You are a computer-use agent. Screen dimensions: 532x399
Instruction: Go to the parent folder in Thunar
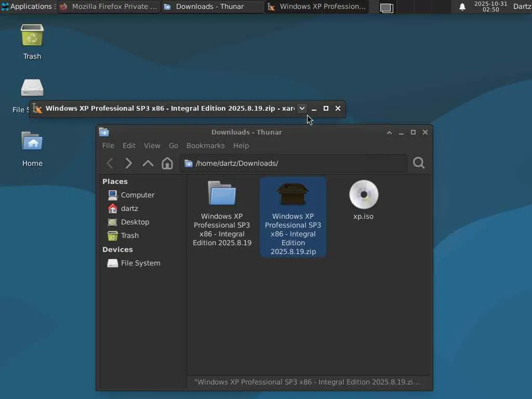coord(148,163)
